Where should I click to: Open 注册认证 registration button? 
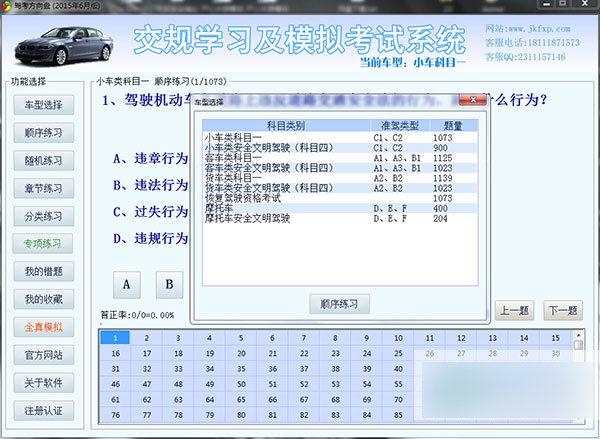(43, 410)
